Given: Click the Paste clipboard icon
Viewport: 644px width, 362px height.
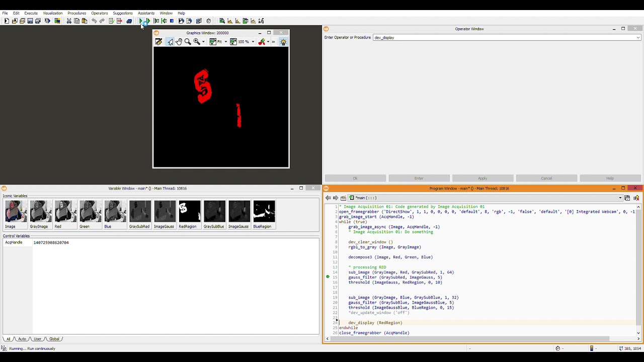Looking at the screenshot, I should [85, 21].
